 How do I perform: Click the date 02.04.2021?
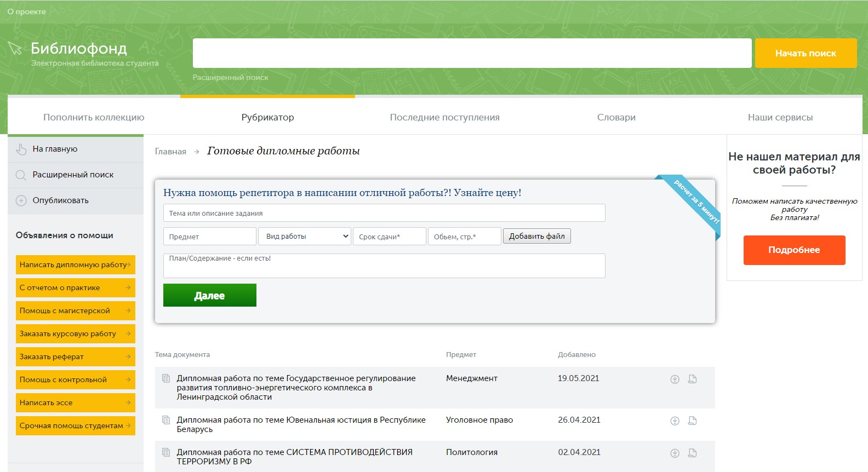pos(579,452)
